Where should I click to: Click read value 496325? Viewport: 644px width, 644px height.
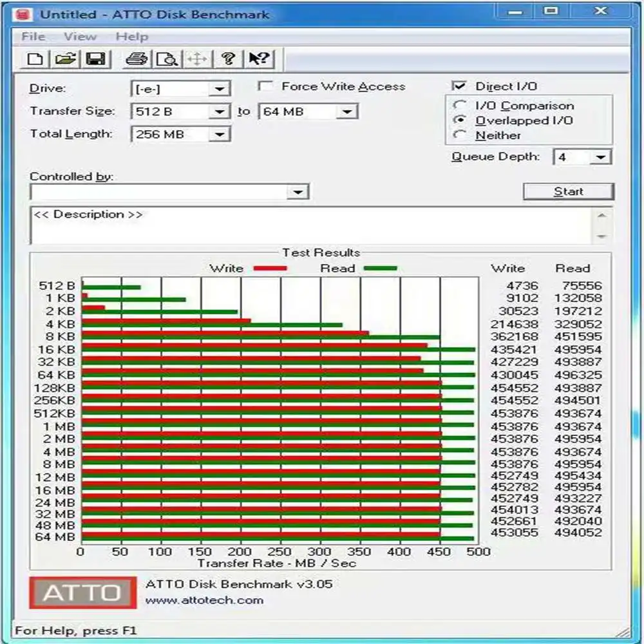[578, 375]
